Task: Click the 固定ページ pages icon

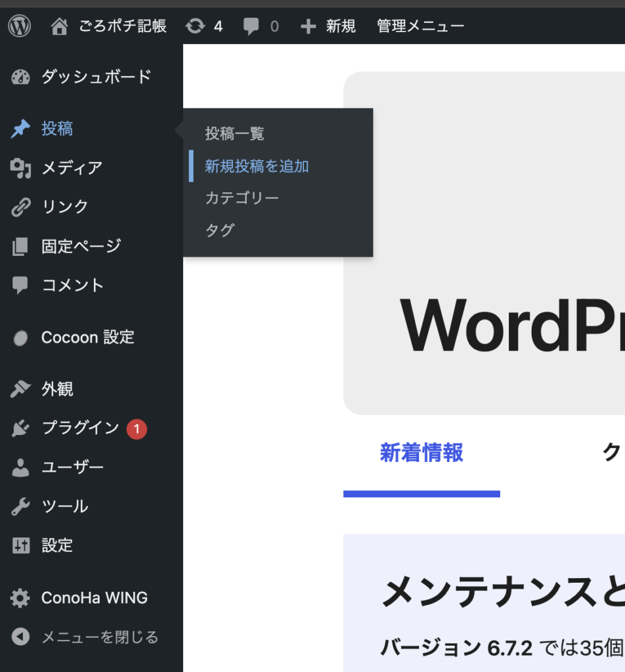Action: click(x=20, y=247)
